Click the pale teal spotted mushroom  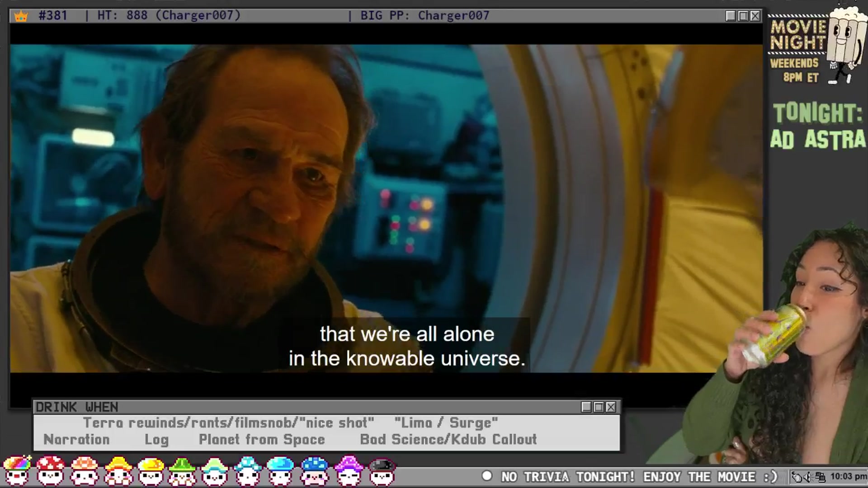(247, 470)
